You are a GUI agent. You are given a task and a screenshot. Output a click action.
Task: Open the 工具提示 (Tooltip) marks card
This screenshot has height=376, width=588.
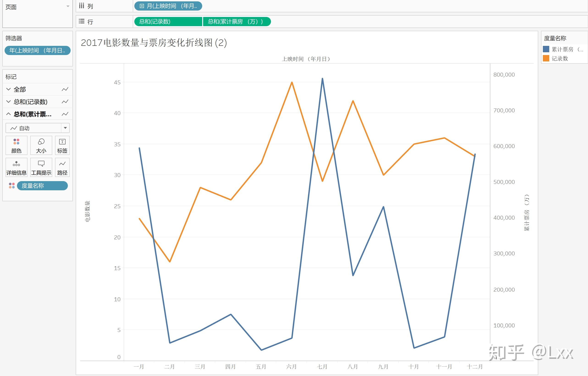[41, 167]
